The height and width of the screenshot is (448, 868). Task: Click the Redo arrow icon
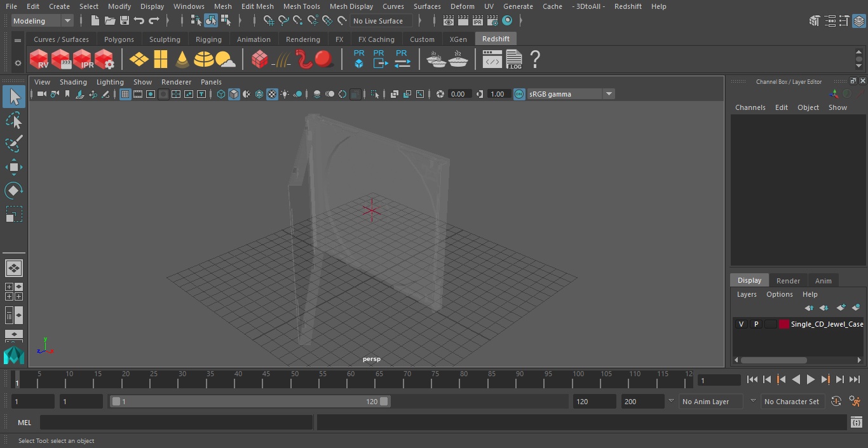[154, 21]
